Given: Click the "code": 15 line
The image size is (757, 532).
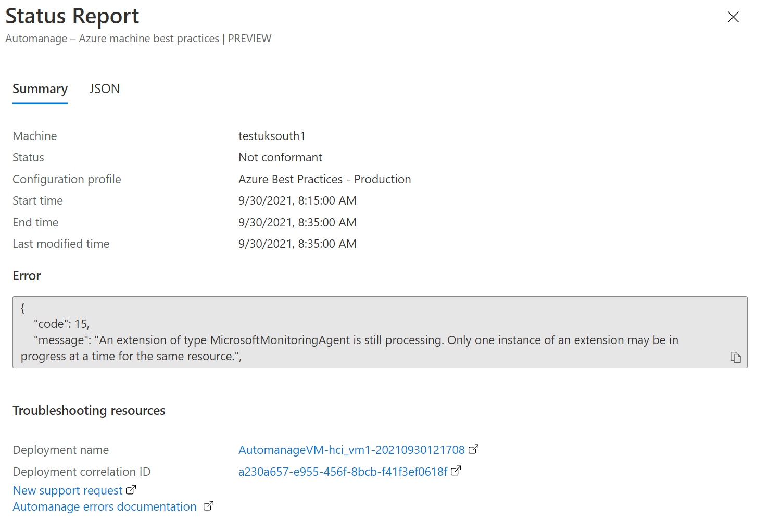Looking at the screenshot, I should (61, 324).
